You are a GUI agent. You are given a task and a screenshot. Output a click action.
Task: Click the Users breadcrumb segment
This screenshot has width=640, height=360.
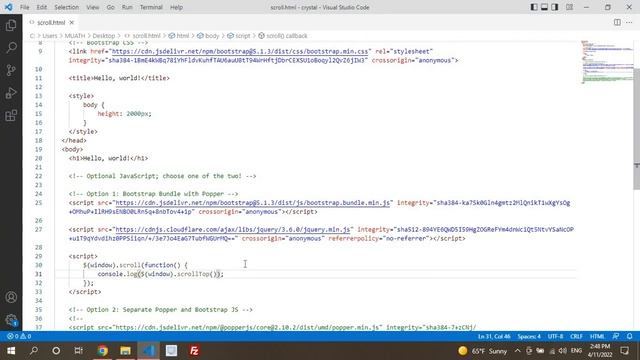(50, 36)
